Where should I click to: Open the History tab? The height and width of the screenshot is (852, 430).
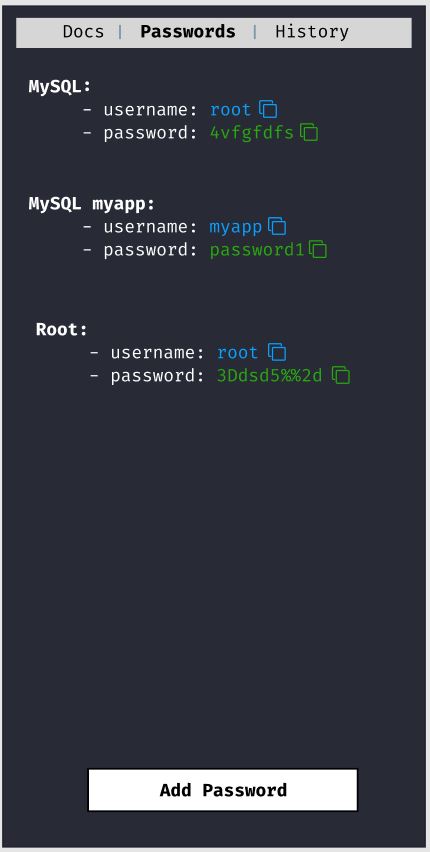coord(312,32)
